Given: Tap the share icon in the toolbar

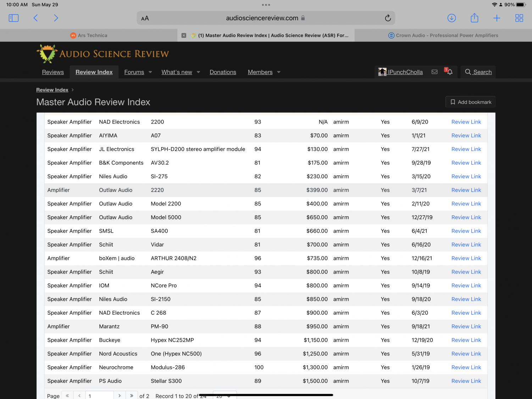Looking at the screenshot, I should point(475,18).
